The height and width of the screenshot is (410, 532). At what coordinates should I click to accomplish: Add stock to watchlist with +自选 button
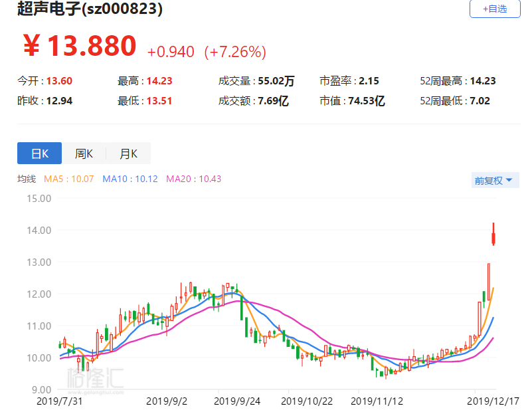(495, 9)
